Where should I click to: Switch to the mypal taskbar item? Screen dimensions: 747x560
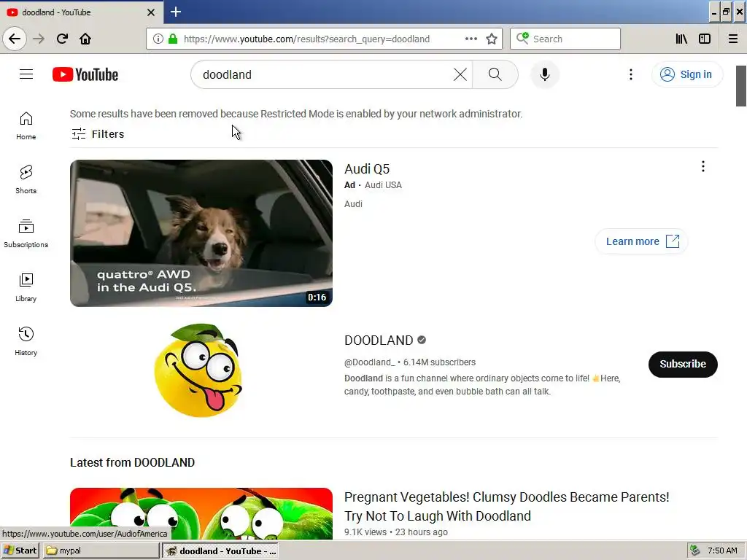click(x=101, y=551)
